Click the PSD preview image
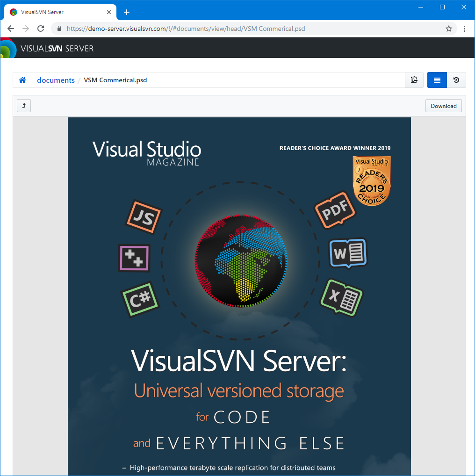The width and height of the screenshot is (475, 476). tap(239, 295)
